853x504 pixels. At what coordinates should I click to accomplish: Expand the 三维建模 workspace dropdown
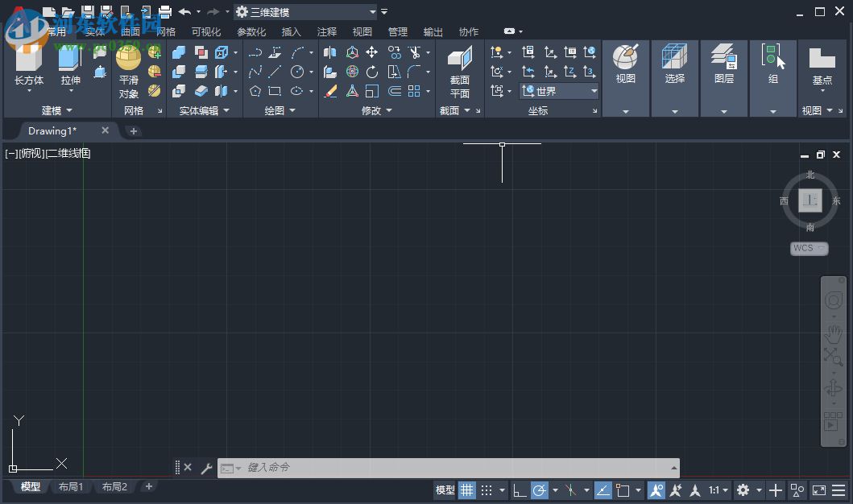(x=373, y=12)
